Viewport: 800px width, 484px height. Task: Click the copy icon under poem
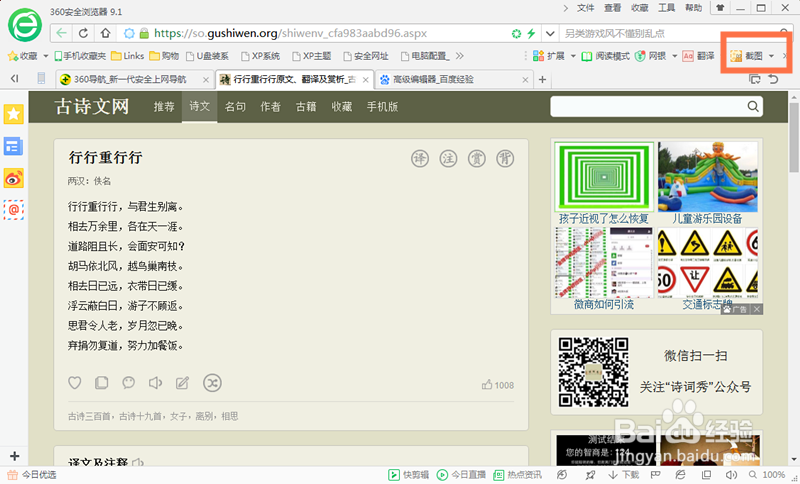(102, 383)
